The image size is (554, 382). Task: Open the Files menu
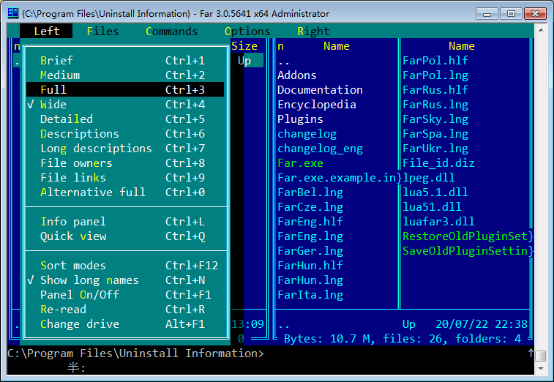(x=103, y=31)
